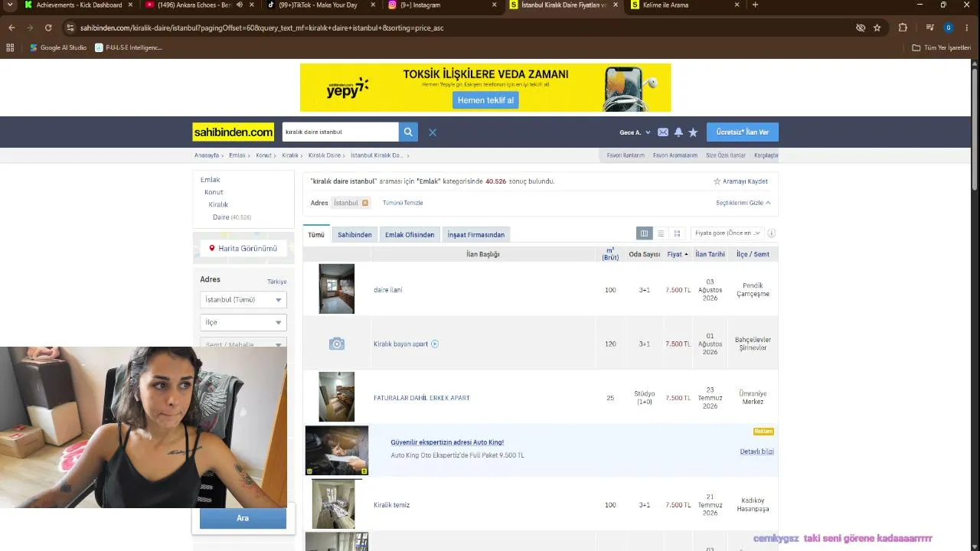Click the Konut category in the sidebar tree
Screen dimensions: 980x551
(x=214, y=192)
